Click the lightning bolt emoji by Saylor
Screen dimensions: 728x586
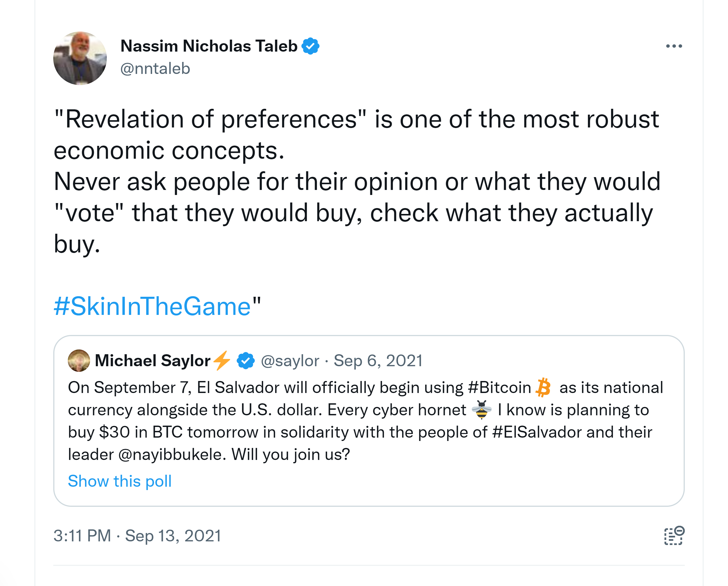pyautogui.click(x=222, y=361)
